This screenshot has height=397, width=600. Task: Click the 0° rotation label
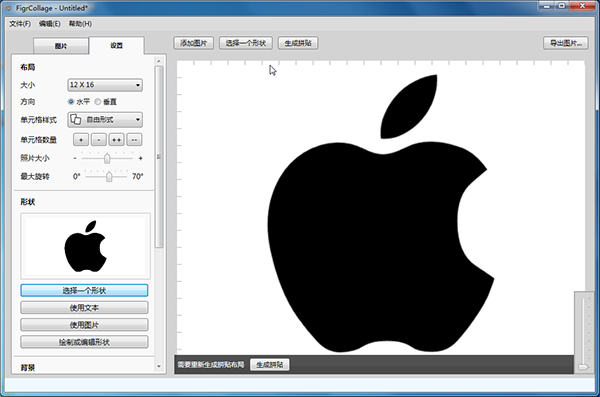[x=77, y=176]
